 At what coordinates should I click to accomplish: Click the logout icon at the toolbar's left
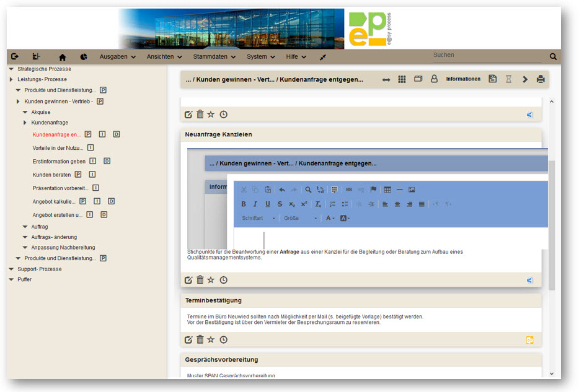pyautogui.click(x=15, y=57)
